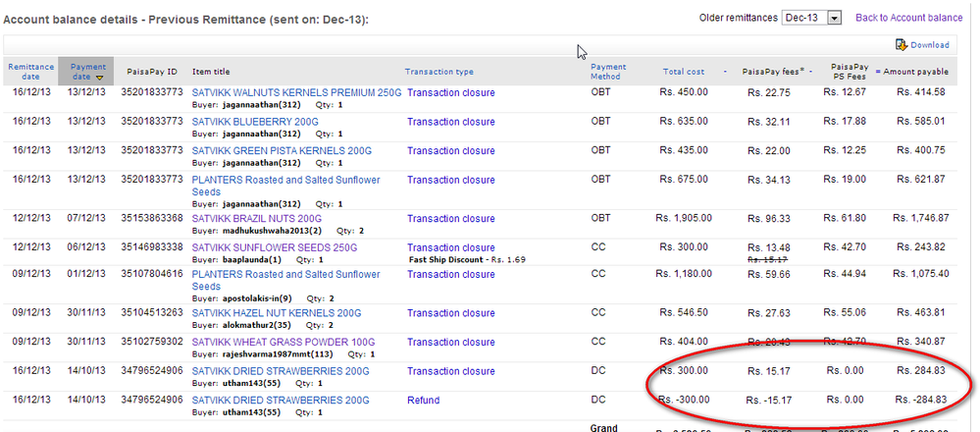Open SATVIKK HAZEL NUT KERNELS 200G link

[x=277, y=313]
